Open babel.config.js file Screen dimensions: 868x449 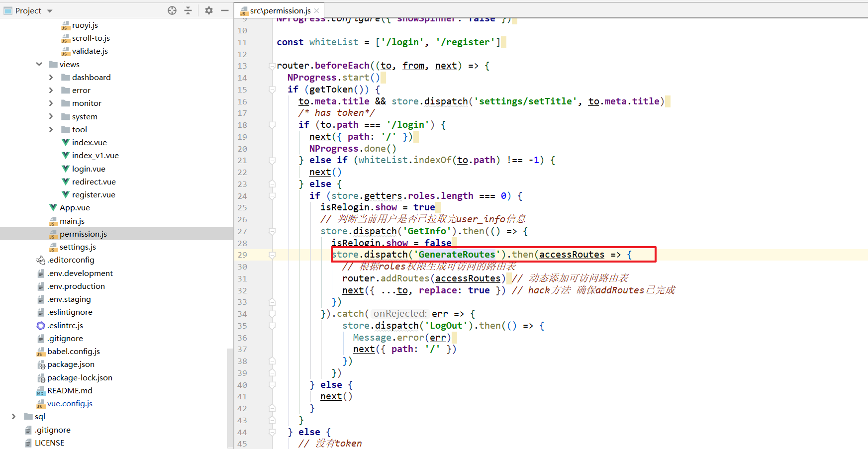click(x=74, y=351)
